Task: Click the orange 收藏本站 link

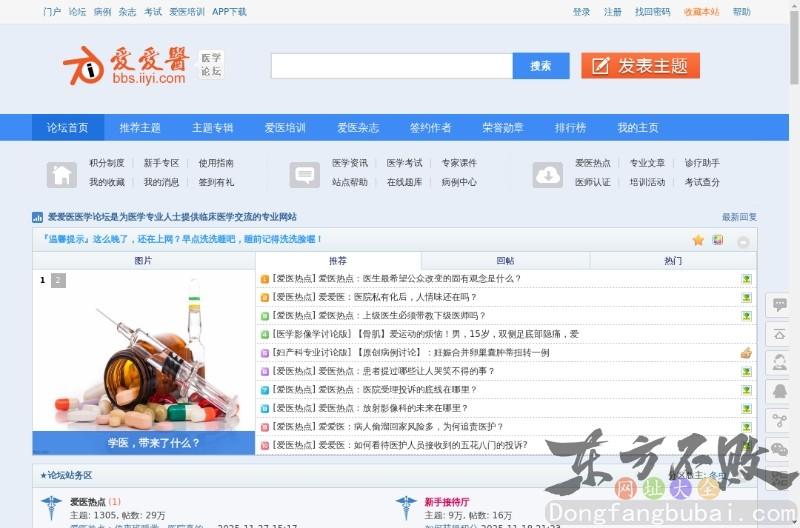Action: coord(702,12)
